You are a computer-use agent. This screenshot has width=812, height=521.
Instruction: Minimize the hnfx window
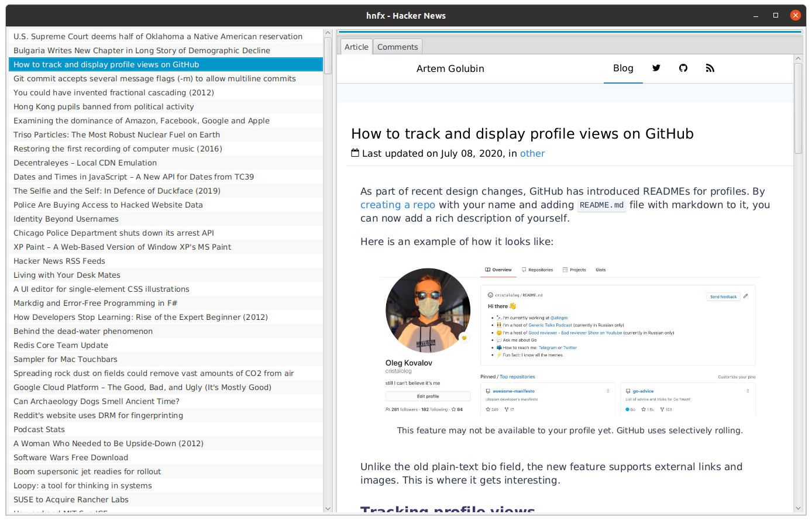[x=756, y=16]
